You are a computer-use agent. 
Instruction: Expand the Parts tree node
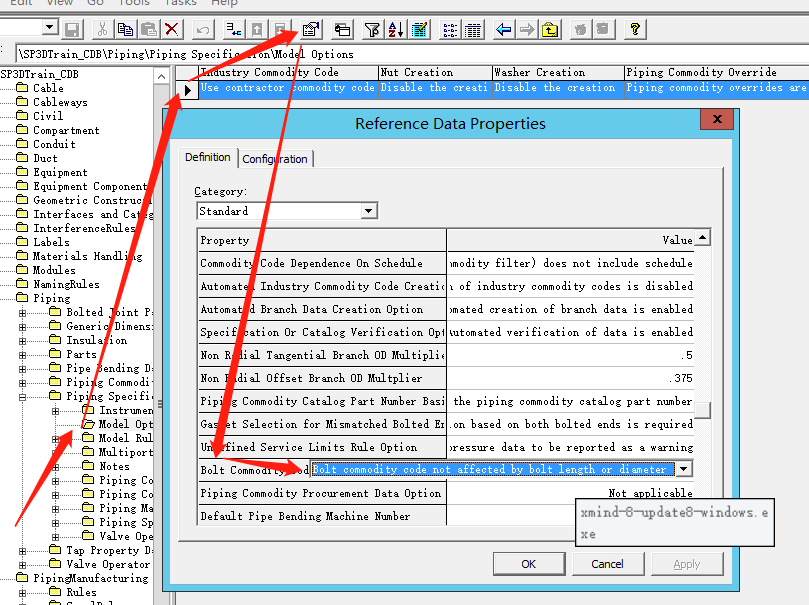(x=22, y=355)
